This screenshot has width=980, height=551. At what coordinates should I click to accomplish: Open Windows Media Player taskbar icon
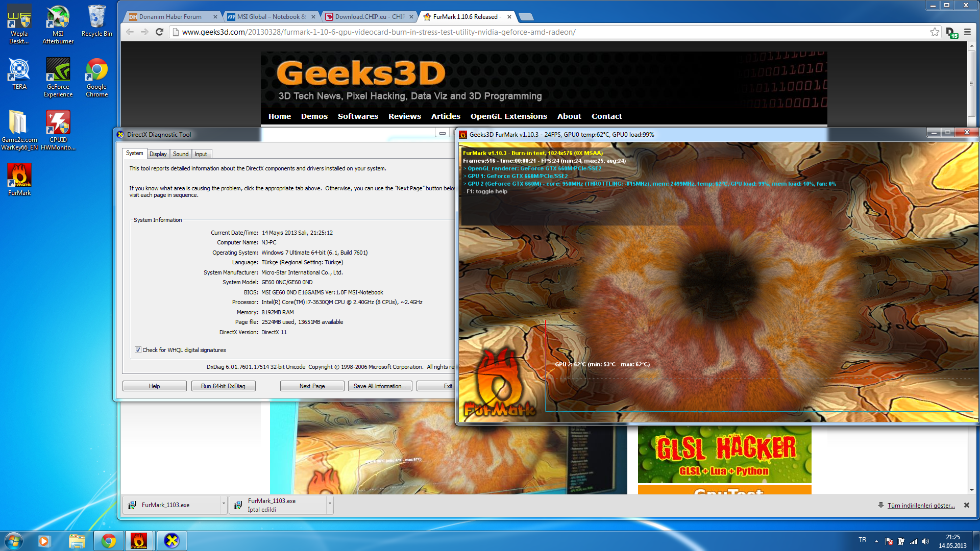coord(44,541)
